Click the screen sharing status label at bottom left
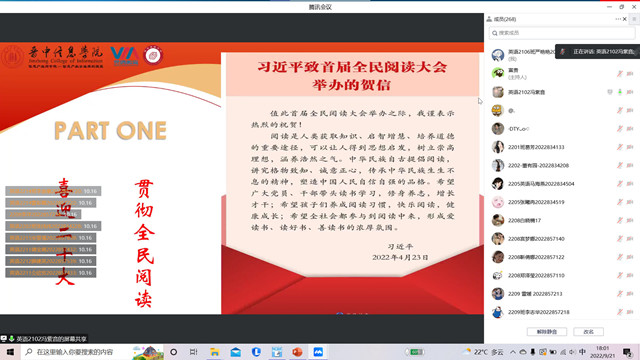640x360 pixels. pos(44,339)
